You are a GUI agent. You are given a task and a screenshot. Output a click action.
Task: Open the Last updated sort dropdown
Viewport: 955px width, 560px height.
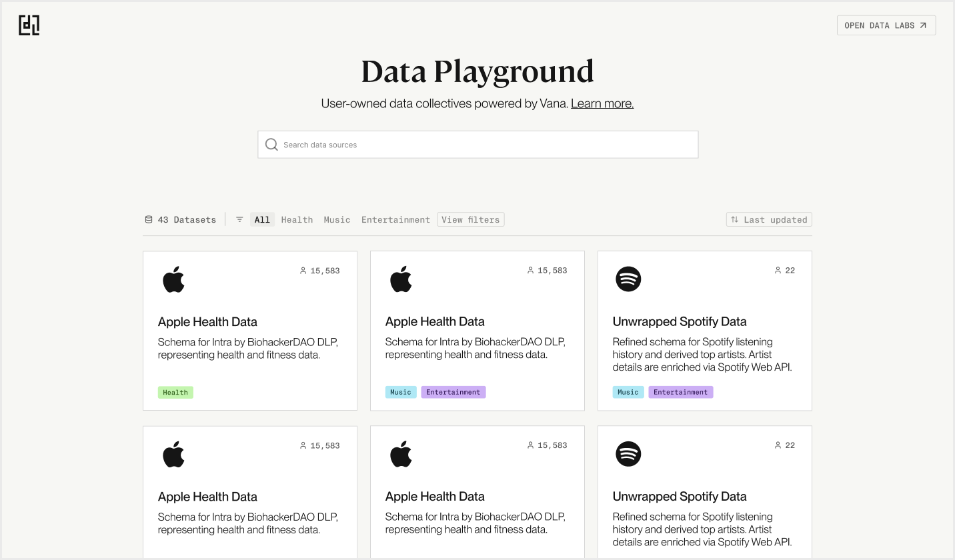click(x=769, y=219)
